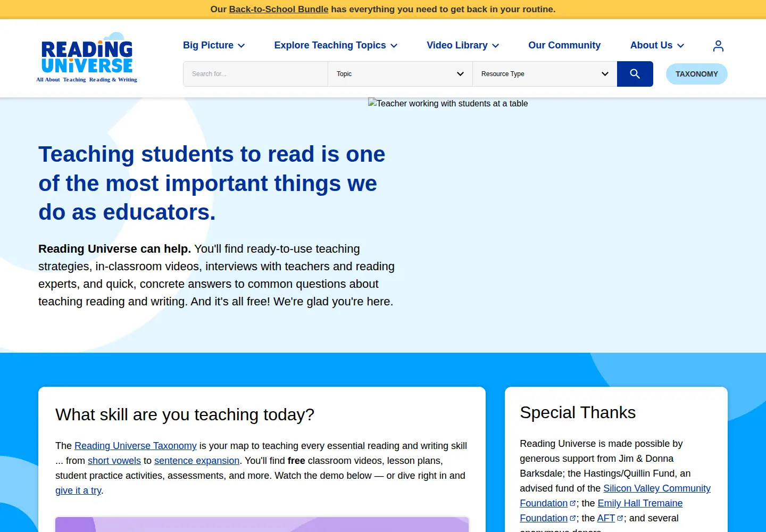Click the TAXONOMY button

coord(697,74)
